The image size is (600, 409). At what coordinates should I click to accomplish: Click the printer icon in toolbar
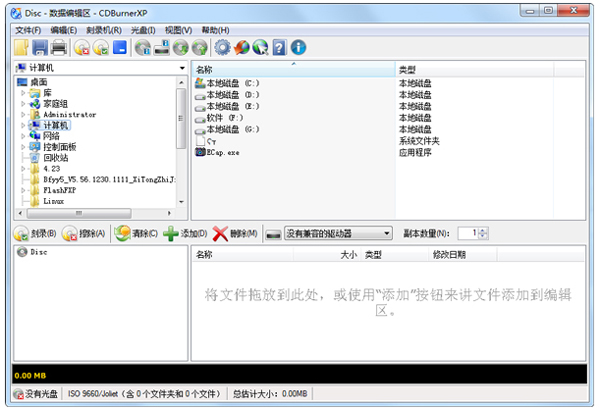(59, 47)
